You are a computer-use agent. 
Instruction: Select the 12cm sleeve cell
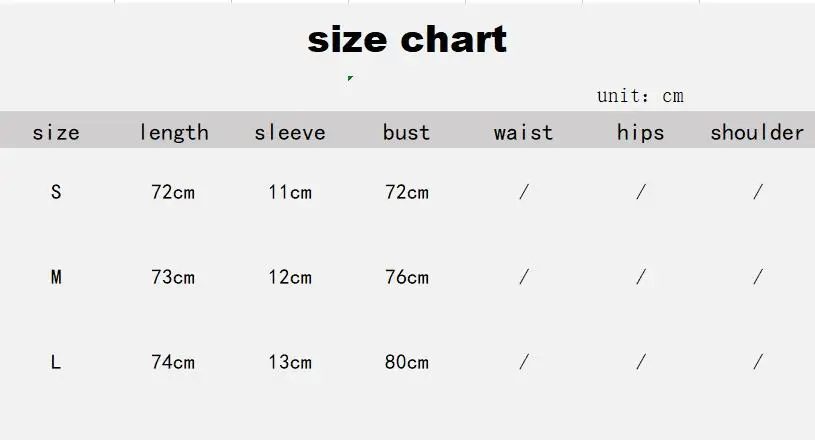[x=290, y=277]
